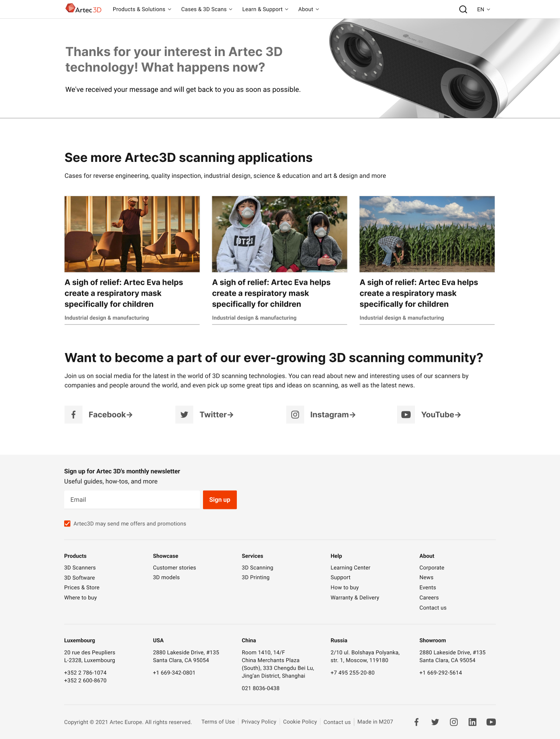
Task: Click the Instagram icon tile in community section
Action: (295, 414)
